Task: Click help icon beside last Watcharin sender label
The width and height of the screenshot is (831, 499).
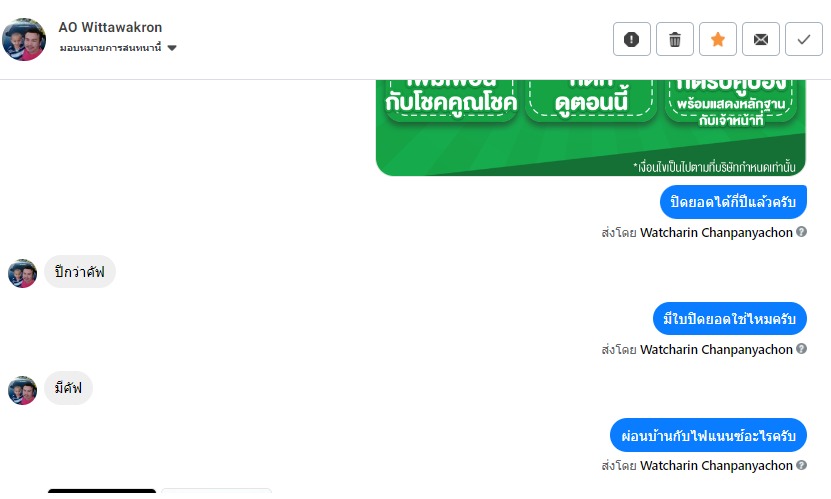Action: click(801, 465)
